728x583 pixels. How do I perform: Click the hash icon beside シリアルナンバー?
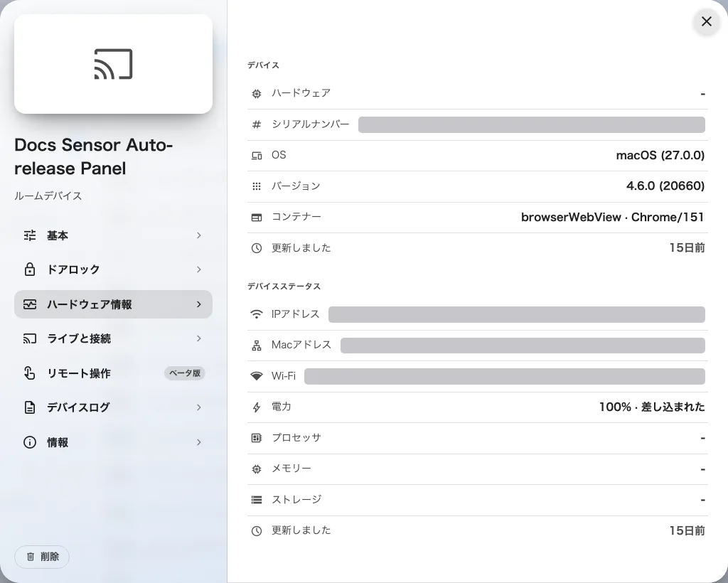click(256, 124)
